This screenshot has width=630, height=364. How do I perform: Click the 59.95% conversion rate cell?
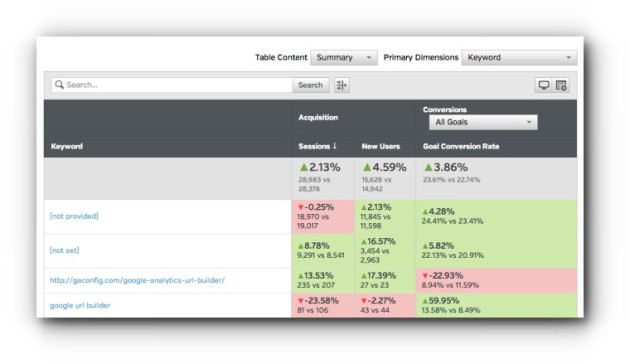tap(496, 305)
